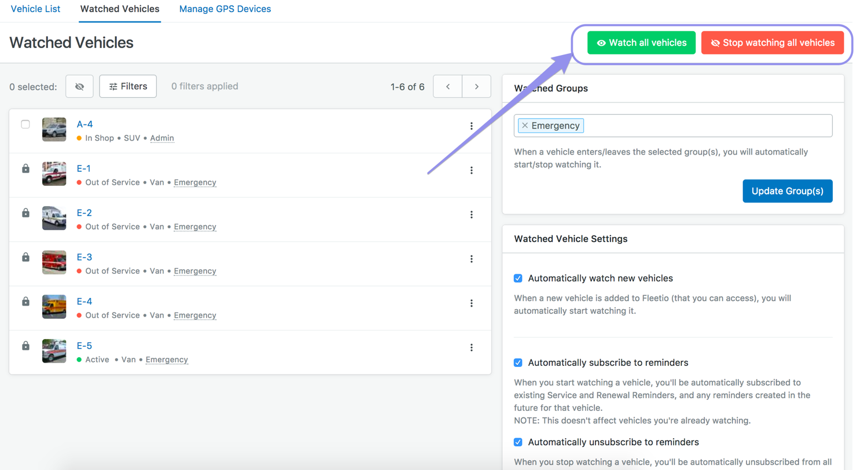
Task: Click the Watch all vehicles button
Action: (x=641, y=43)
